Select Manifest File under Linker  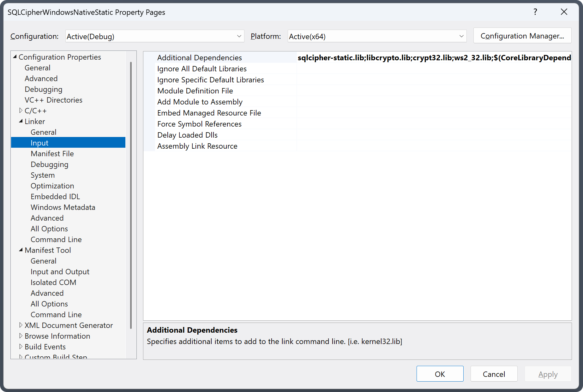point(52,154)
